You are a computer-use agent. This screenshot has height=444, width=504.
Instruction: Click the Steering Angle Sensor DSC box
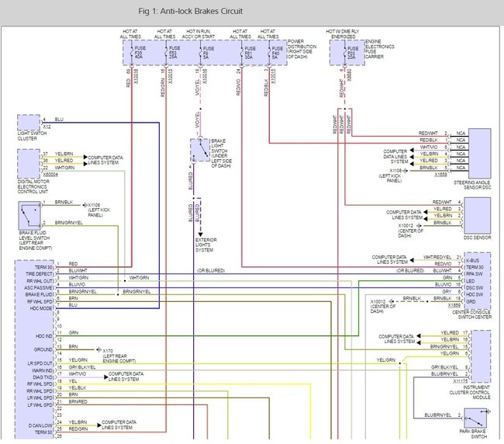[479, 154]
